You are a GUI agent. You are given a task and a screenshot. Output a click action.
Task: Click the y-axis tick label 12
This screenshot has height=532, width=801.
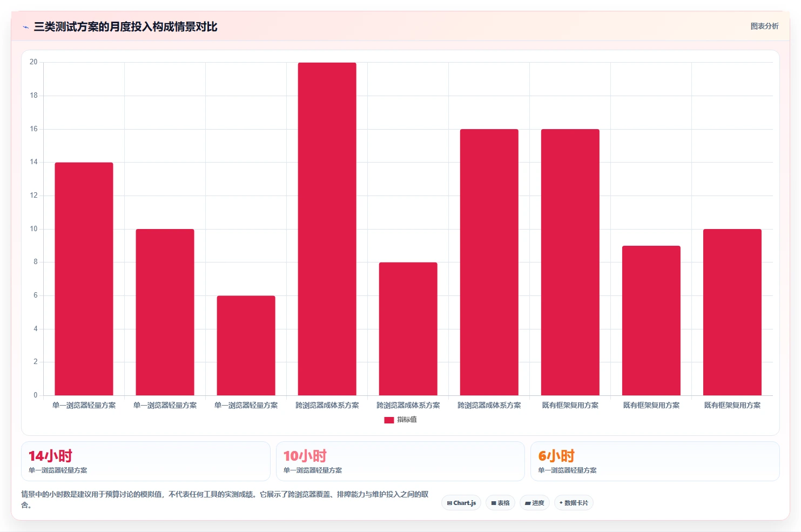tap(33, 196)
